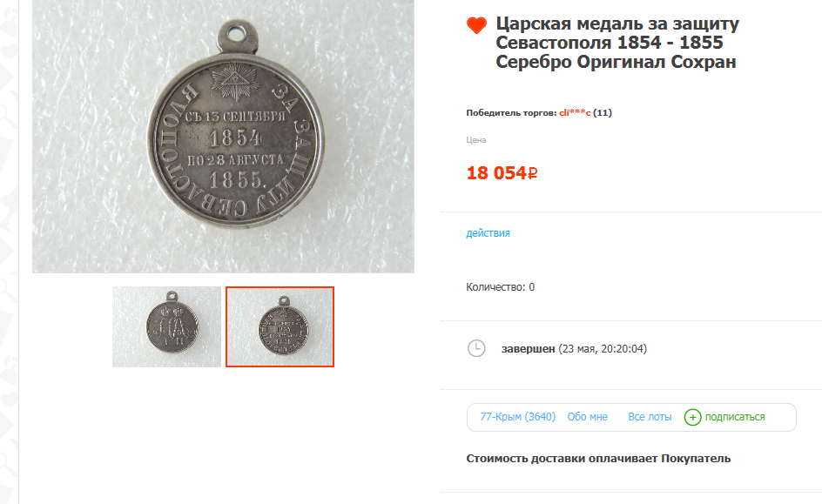Click the 18 054 price value
The height and width of the screenshot is (504, 822).
coord(496,173)
